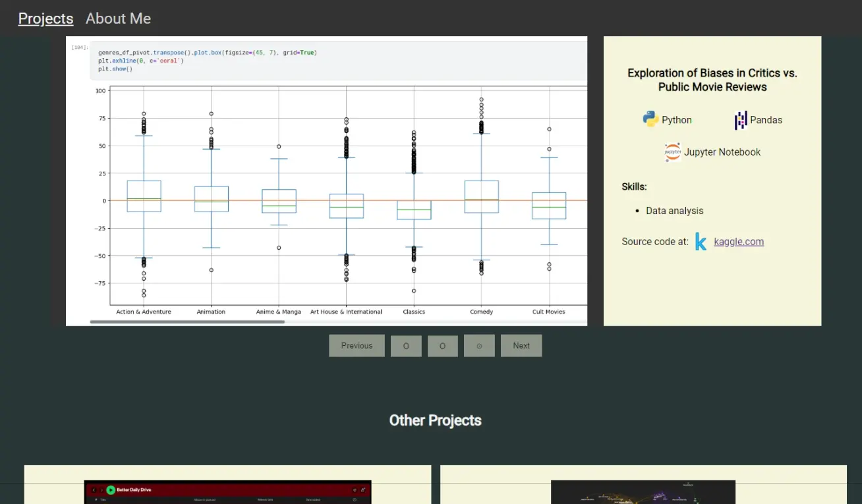Click the 'Comedy' axis label
This screenshot has width=862, height=504.
481,312
